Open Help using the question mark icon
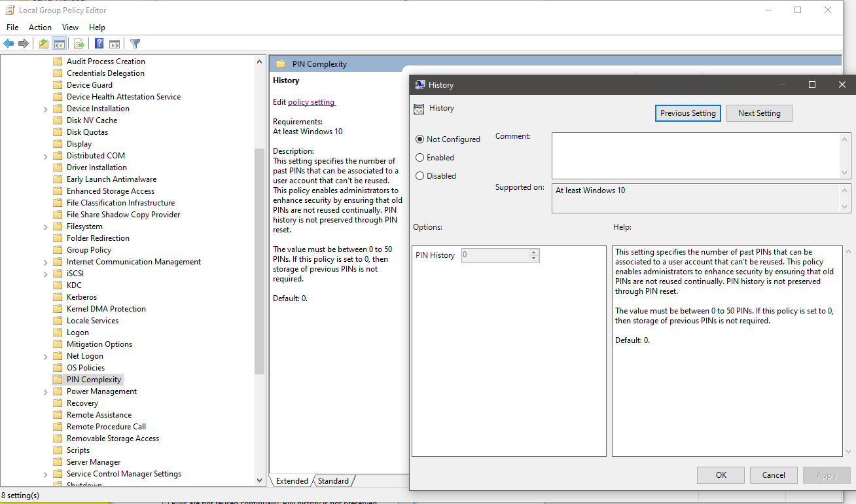This screenshot has height=504, width=856. coord(99,43)
